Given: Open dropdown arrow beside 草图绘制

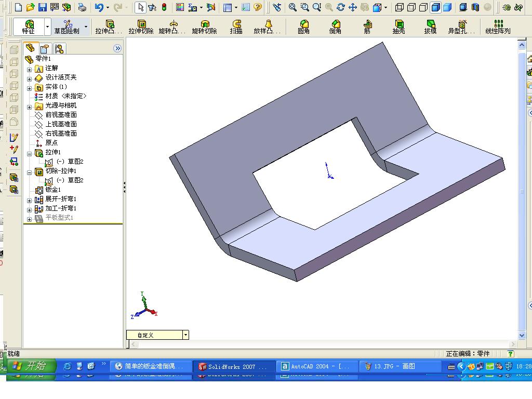Looking at the screenshot, I should point(86,26).
